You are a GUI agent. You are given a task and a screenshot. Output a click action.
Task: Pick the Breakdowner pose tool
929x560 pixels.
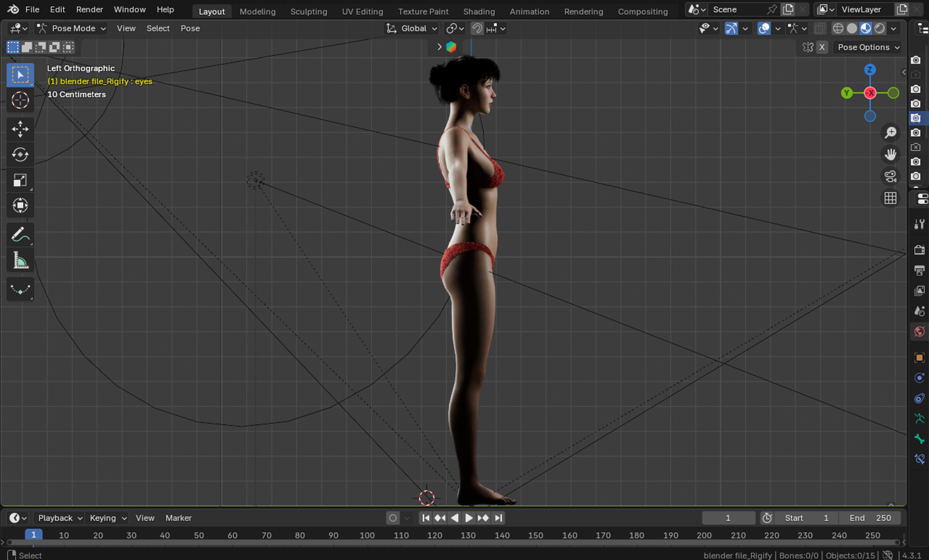pos(20,289)
